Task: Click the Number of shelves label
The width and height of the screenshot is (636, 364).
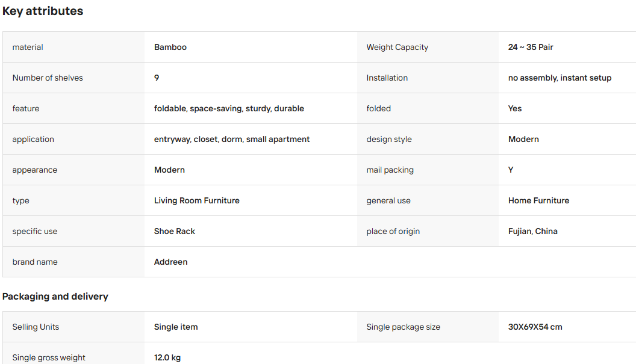Action: [48, 78]
